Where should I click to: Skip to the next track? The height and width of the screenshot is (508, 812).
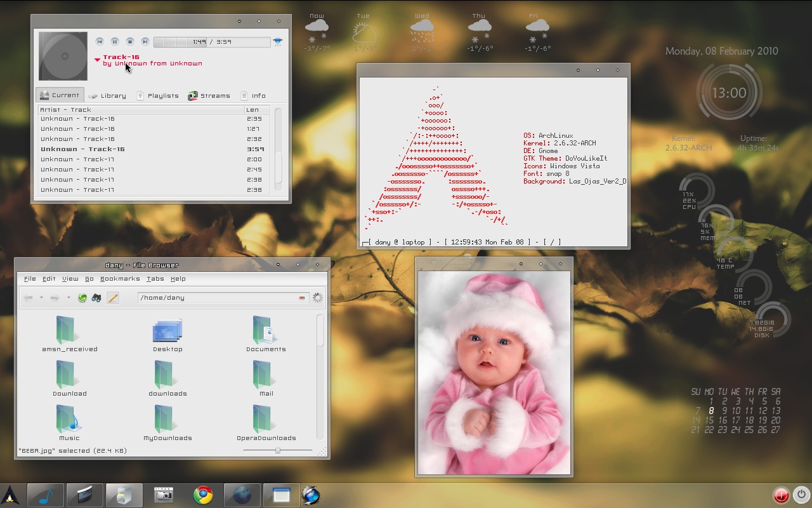point(145,42)
